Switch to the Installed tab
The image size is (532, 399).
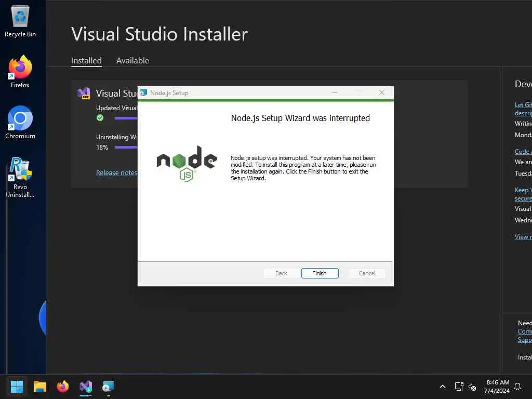click(x=86, y=61)
